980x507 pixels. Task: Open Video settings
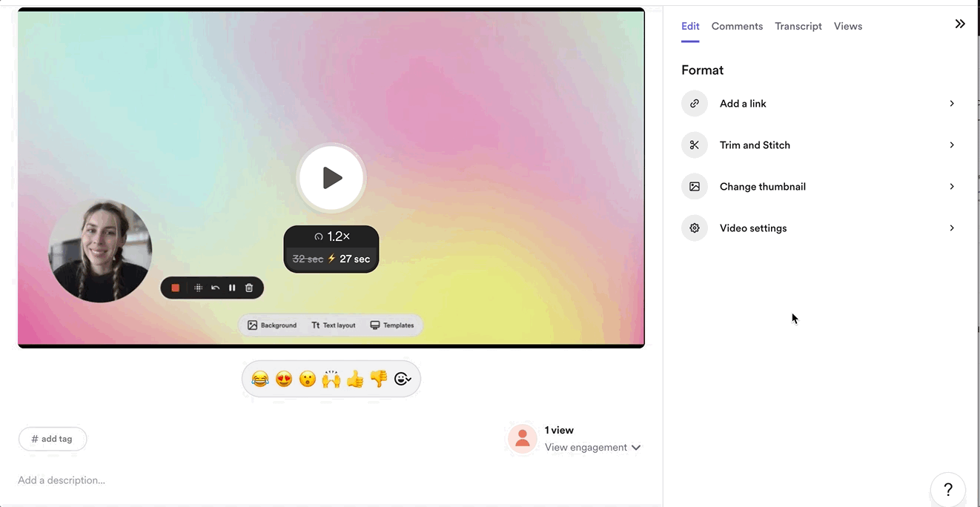pos(819,228)
